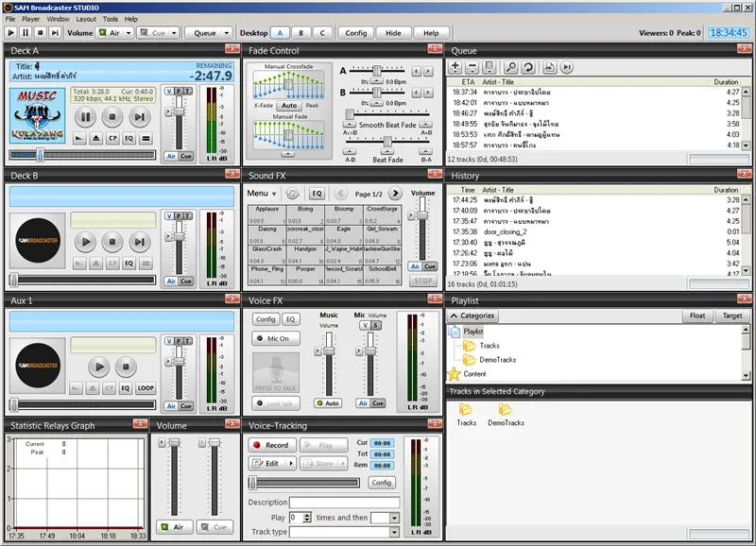Click the Queue refresh/shuffle icon
Viewport: 756px width, 546px height.
[x=528, y=67]
